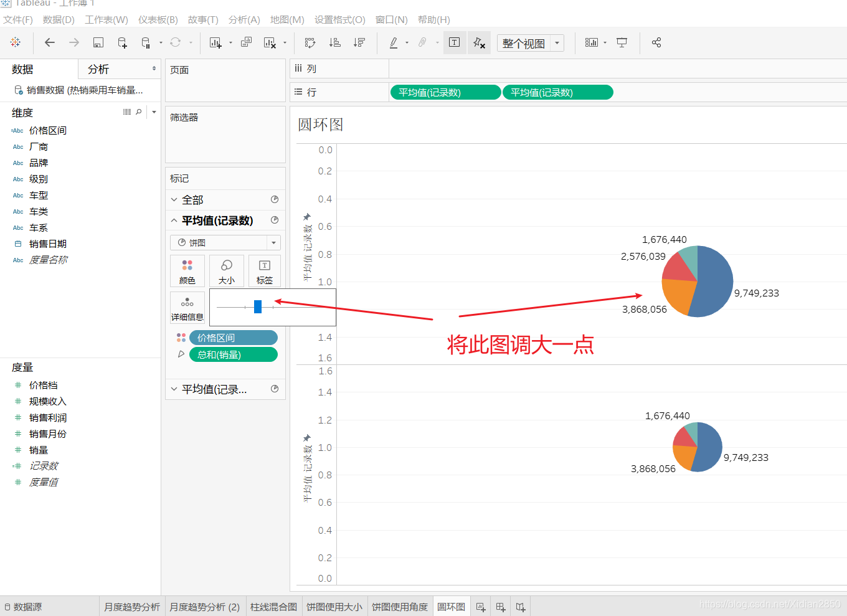This screenshot has width=847, height=616.
Task: Click the new worksheet icon in toolbar
Action: click(x=215, y=42)
